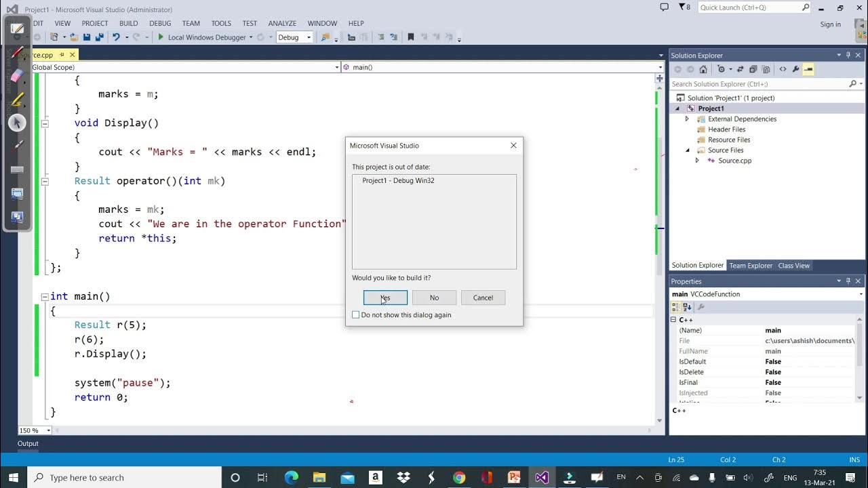Open the Debug configuration dropdown
868x488 pixels.
pos(294,37)
